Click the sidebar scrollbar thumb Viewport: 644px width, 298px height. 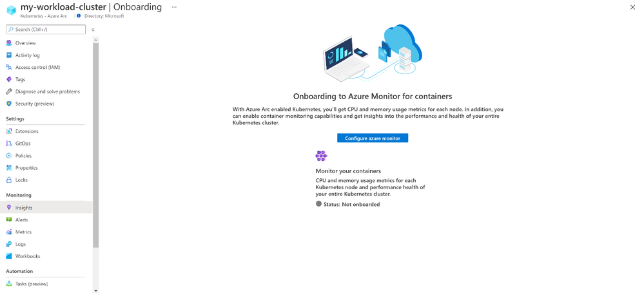95,145
